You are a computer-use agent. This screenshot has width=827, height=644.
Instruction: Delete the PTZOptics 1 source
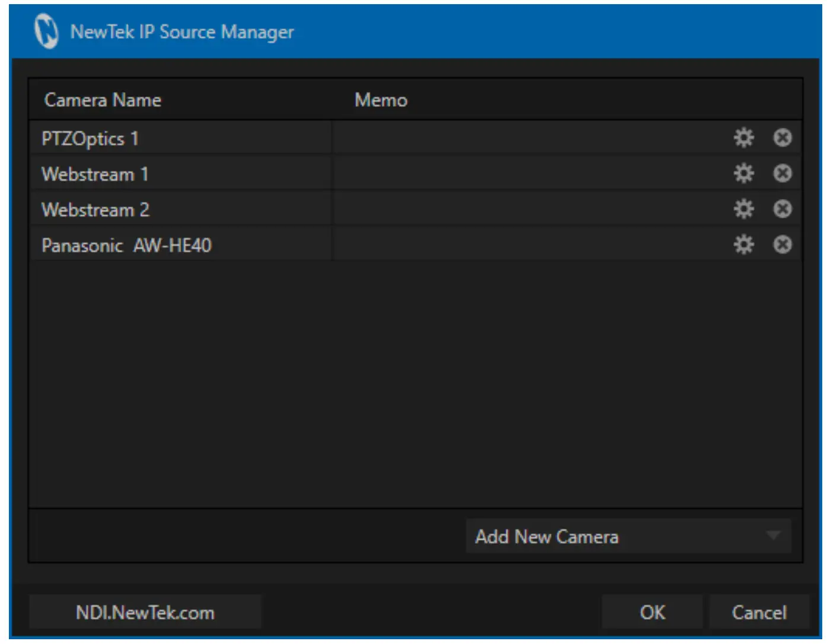click(x=782, y=138)
